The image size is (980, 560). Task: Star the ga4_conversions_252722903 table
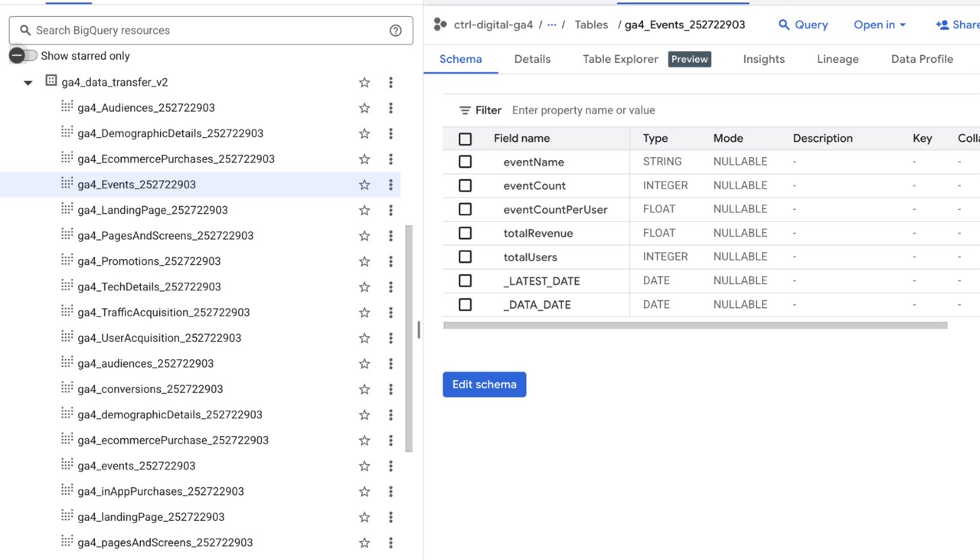pyautogui.click(x=364, y=389)
